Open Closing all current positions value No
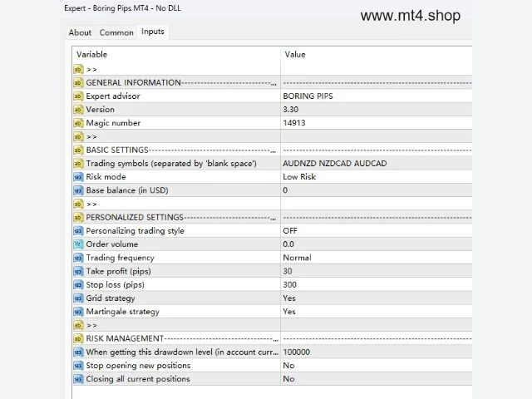Screen dimensions: 532x399 coord(288,379)
